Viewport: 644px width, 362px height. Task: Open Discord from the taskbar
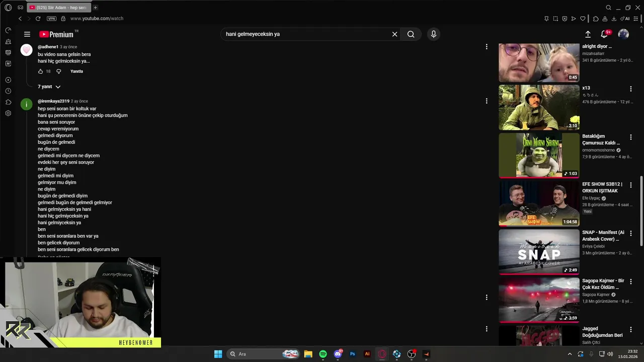tap(338, 354)
